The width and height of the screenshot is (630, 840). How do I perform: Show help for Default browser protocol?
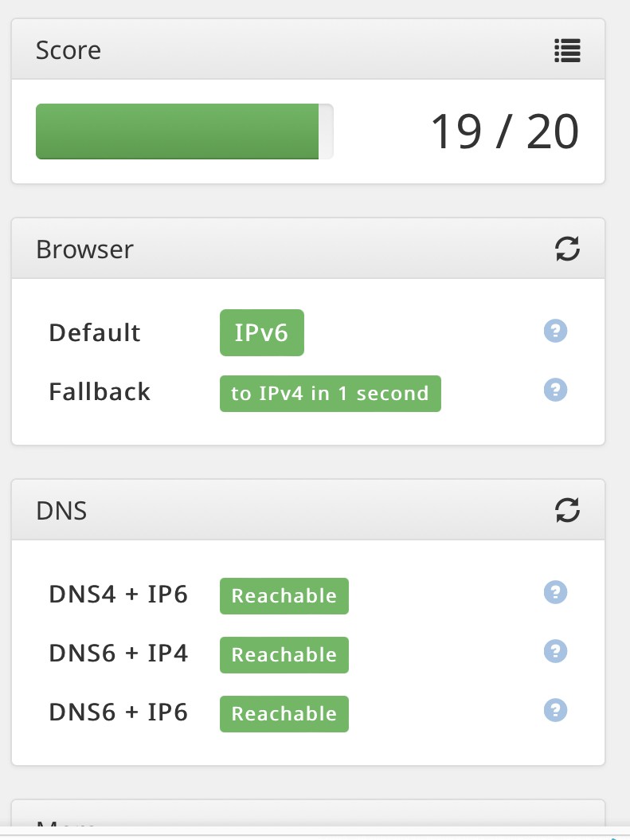click(x=555, y=331)
